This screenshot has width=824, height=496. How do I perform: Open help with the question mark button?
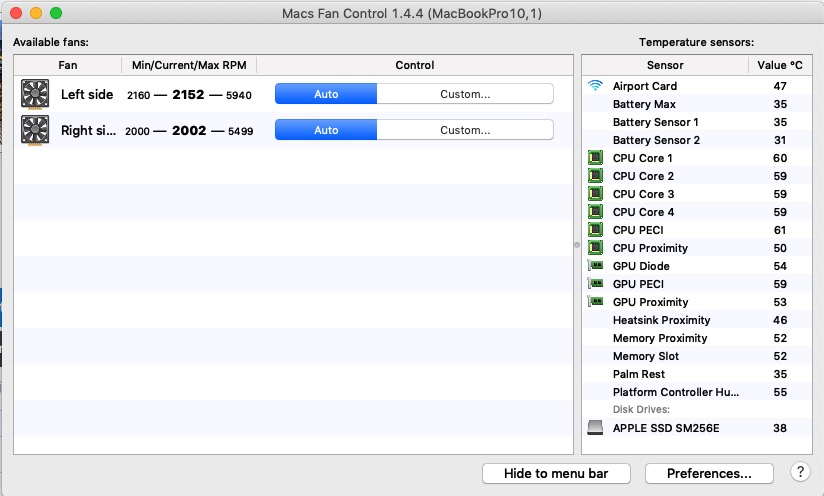[800, 472]
